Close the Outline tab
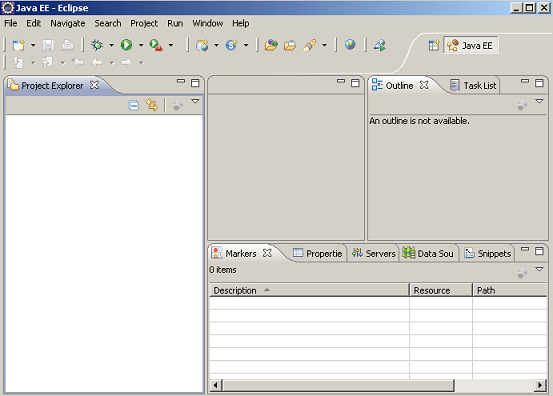 tap(424, 85)
